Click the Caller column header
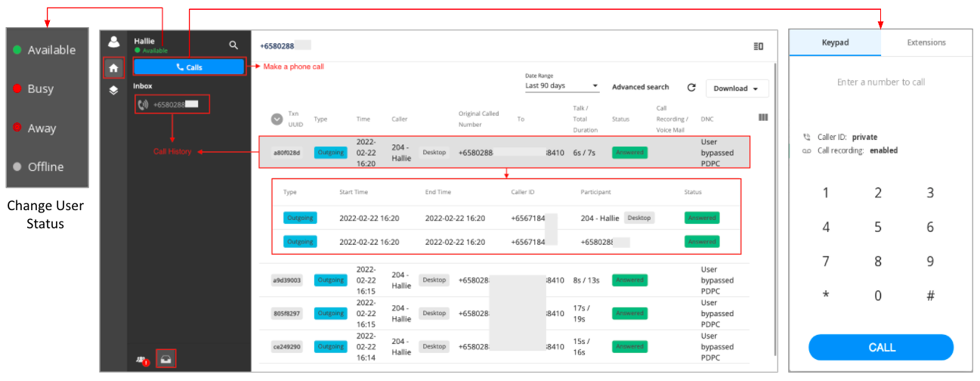Image resolution: width=980 pixels, height=381 pixels. [400, 119]
